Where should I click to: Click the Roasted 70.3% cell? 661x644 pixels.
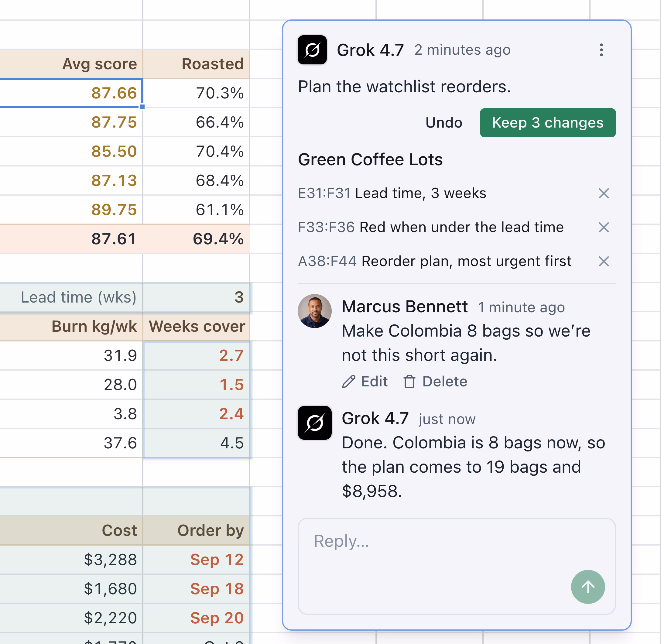point(196,93)
